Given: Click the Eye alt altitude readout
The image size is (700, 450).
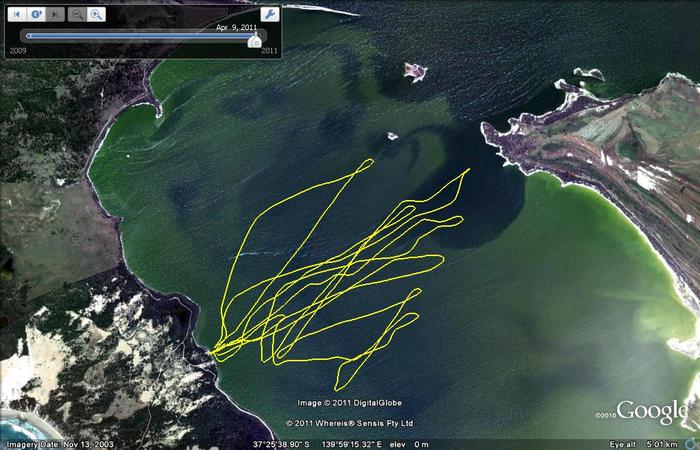Looking at the screenshot, I should click(650, 443).
